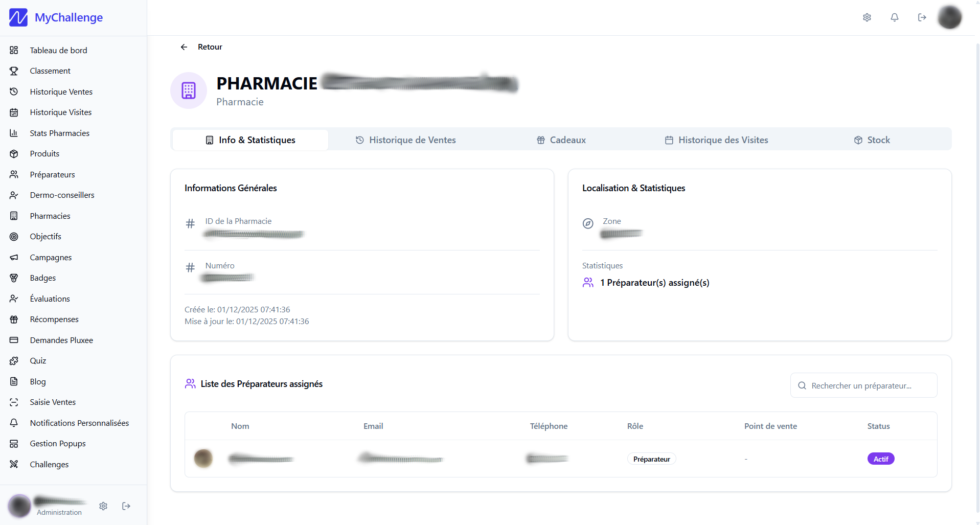Screen dimensions: 980x525
Task: Open settings gear in top header
Action: [867, 17]
